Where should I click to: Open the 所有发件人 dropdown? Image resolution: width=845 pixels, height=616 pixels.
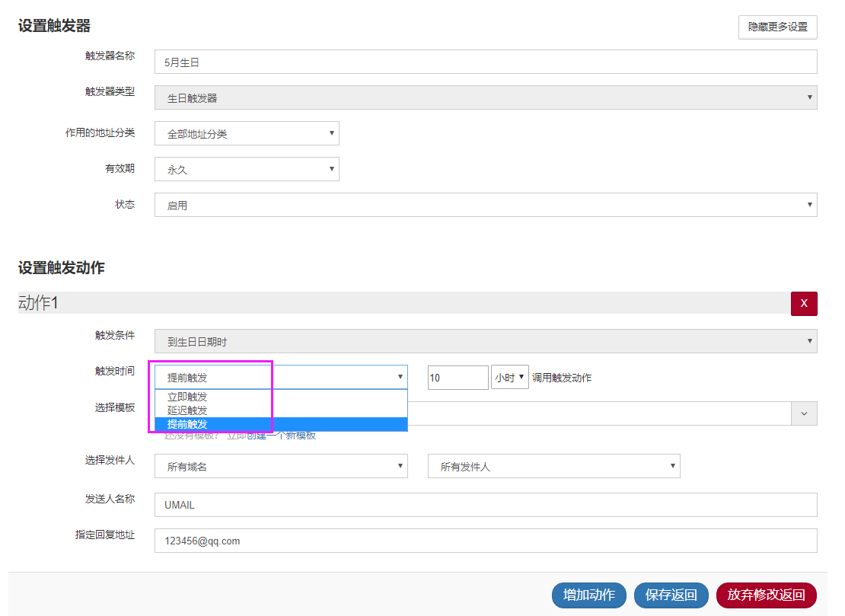pyautogui.click(x=553, y=466)
